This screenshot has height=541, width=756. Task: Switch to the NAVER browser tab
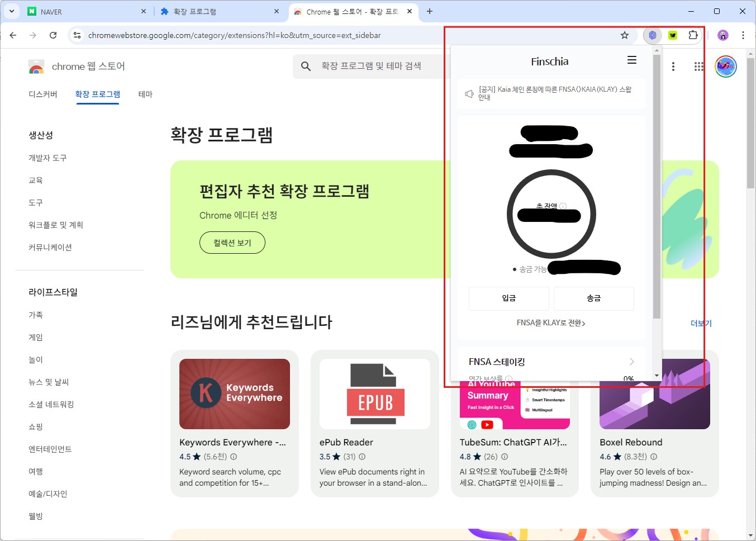(x=87, y=11)
